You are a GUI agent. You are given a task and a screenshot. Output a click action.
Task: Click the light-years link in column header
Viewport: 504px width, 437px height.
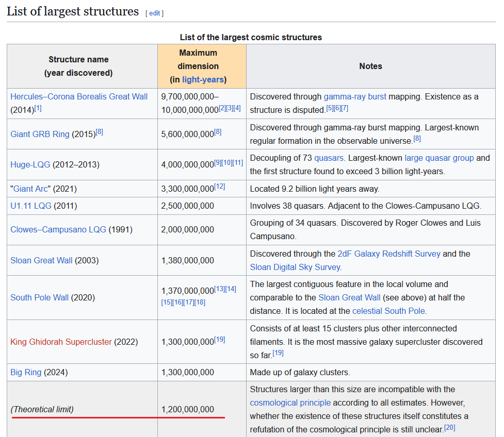coord(203,79)
